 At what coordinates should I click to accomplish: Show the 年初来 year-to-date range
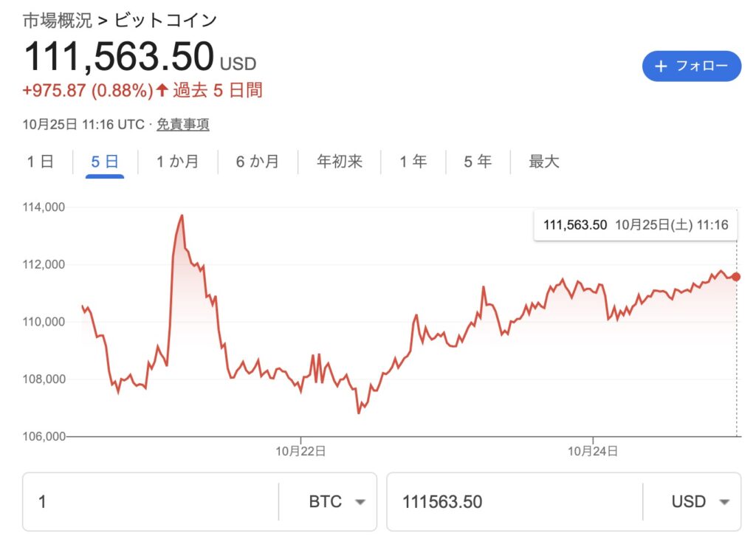[x=340, y=162]
